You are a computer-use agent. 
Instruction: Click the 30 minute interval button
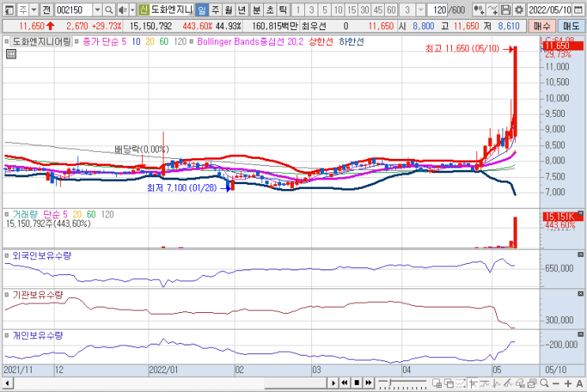point(365,10)
